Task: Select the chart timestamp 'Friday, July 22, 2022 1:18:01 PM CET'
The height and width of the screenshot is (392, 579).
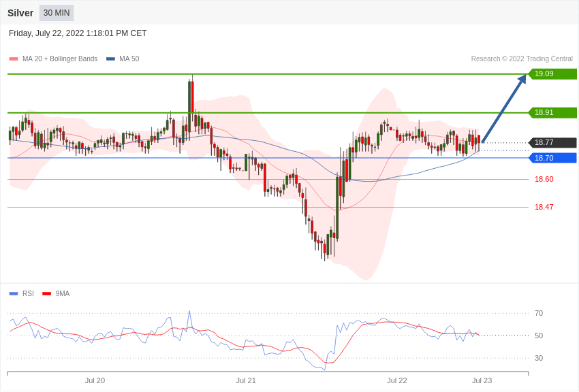Action: point(78,33)
